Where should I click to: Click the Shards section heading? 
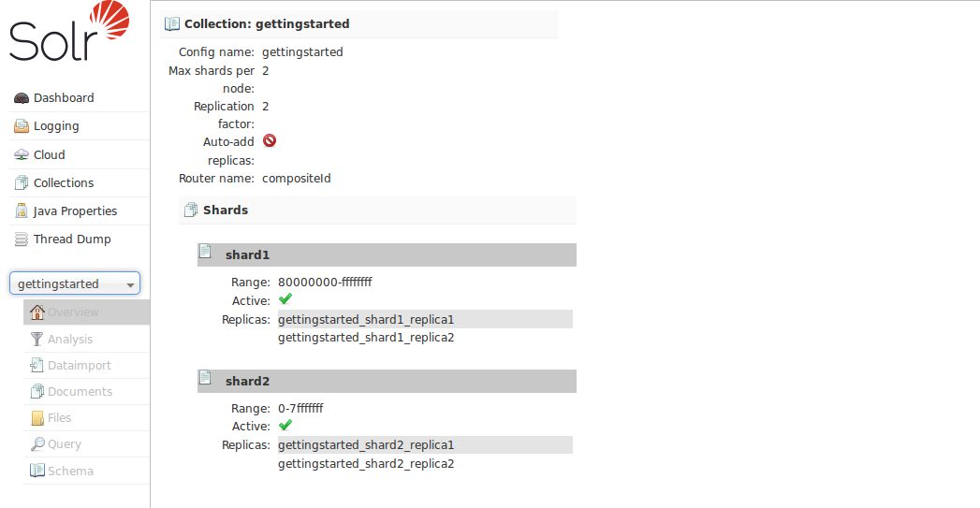(x=225, y=210)
